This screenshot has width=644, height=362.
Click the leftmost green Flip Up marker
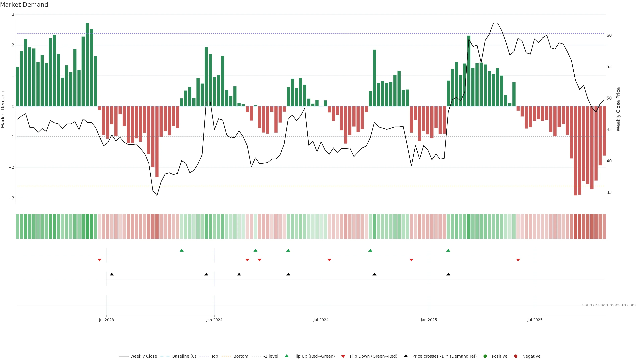point(182,250)
